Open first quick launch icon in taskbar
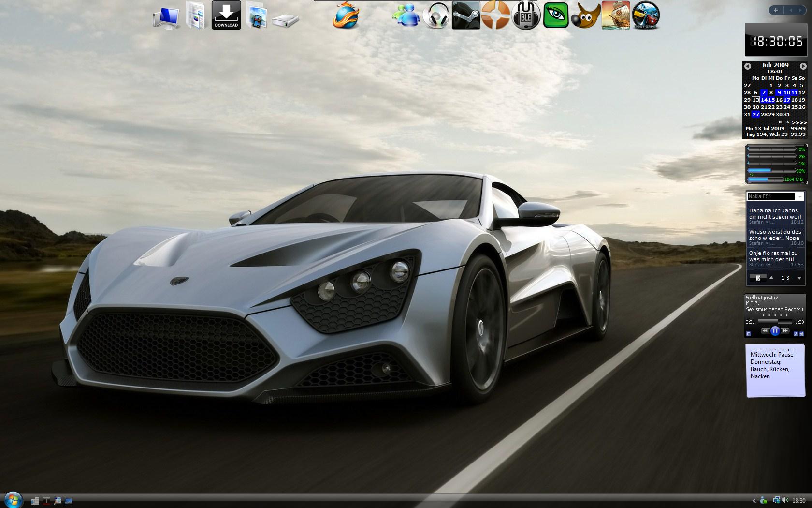Screen dimensions: 812x508 pyautogui.click(x=35, y=501)
